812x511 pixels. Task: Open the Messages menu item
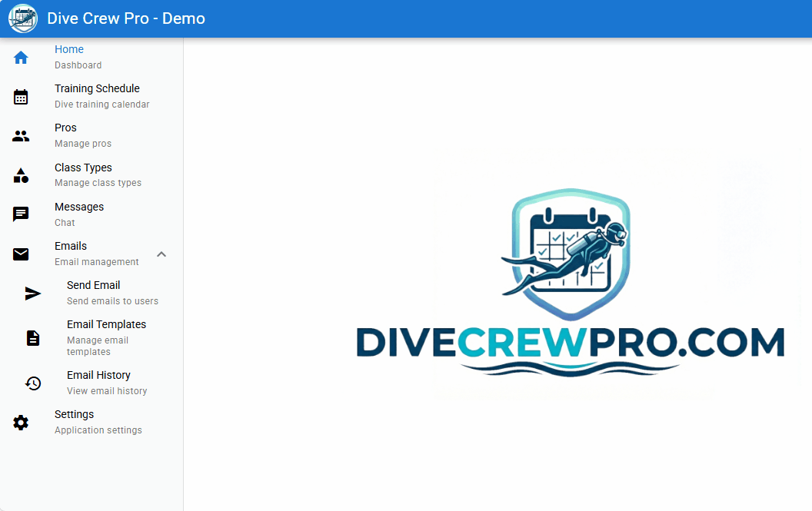coord(92,215)
